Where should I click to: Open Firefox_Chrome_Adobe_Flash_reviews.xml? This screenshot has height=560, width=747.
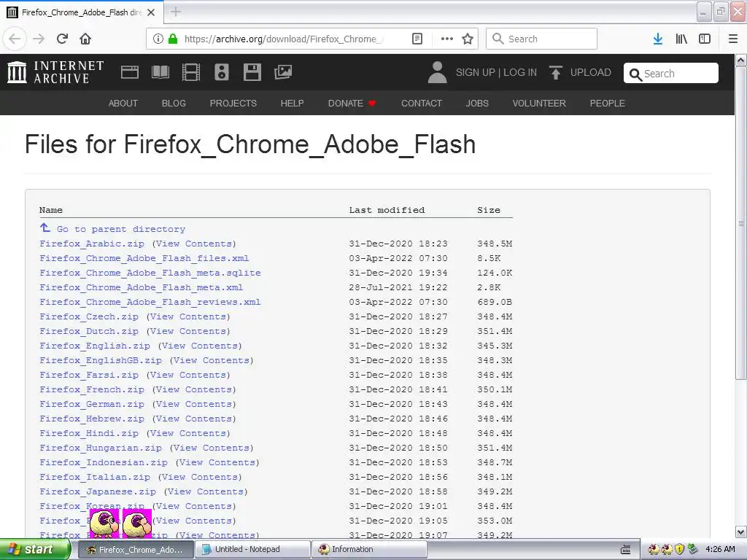click(x=150, y=302)
